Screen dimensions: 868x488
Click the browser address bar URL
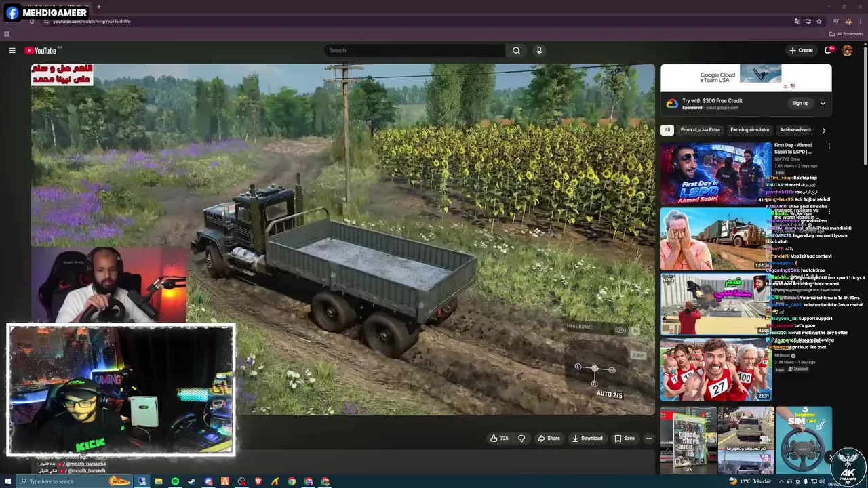(x=92, y=21)
